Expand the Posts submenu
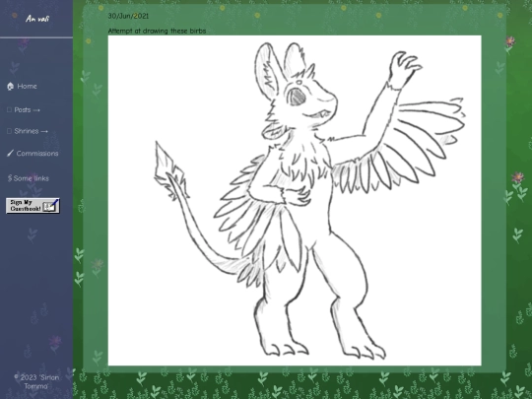 (23, 110)
